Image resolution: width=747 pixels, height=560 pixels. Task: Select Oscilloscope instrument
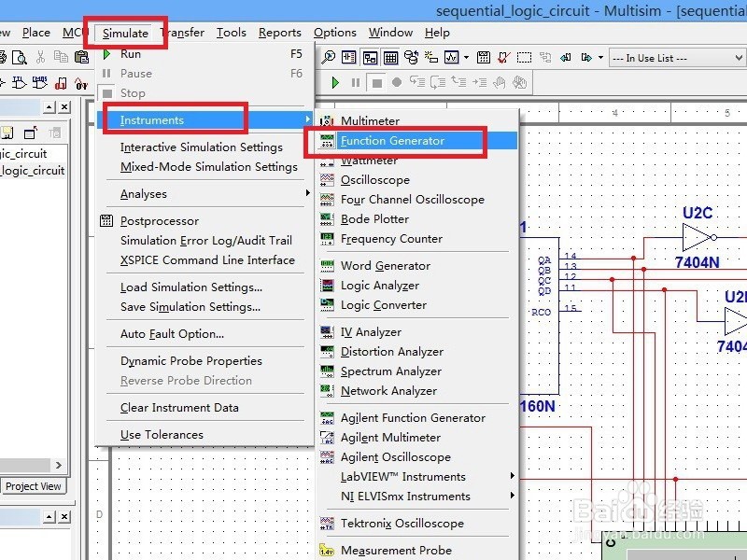[416, 180]
